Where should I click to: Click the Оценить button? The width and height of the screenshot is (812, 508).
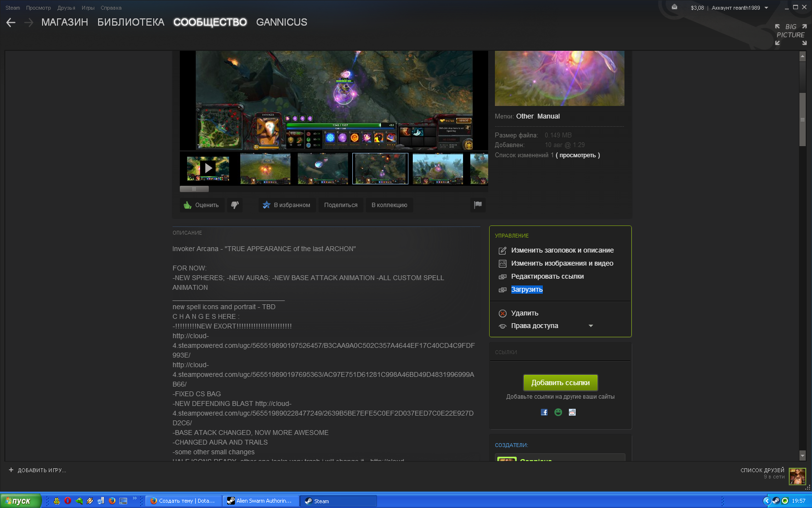[202, 205]
